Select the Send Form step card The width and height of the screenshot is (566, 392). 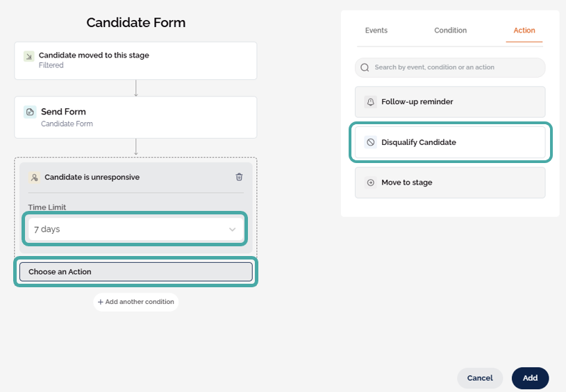[136, 117]
